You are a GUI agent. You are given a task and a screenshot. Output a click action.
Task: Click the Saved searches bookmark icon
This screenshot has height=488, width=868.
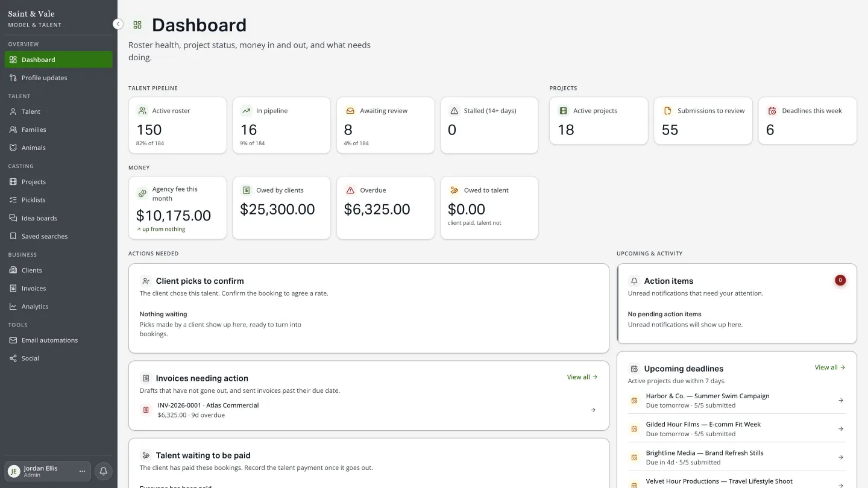[13, 236]
